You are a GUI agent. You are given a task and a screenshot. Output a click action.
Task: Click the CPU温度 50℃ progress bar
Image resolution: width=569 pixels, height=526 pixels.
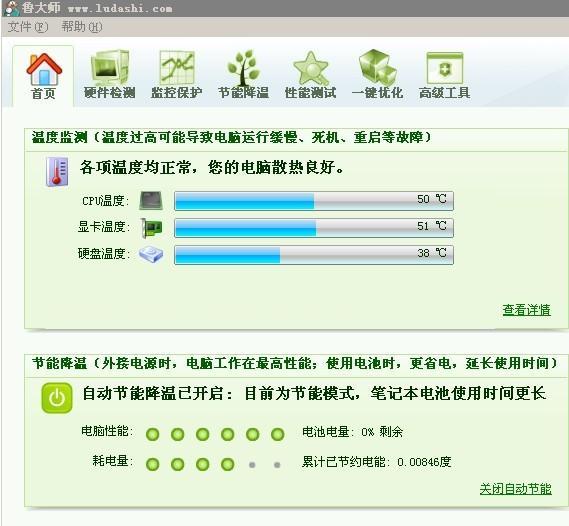[x=314, y=201]
